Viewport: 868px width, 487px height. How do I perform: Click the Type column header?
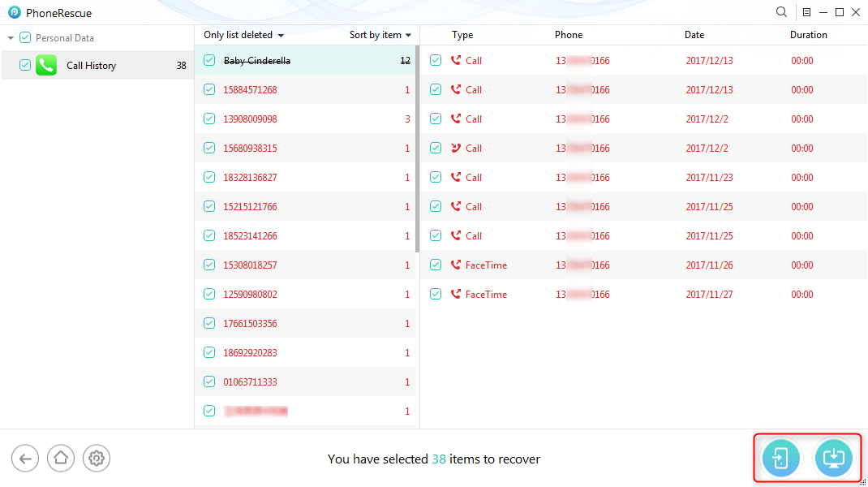(x=462, y=35)
